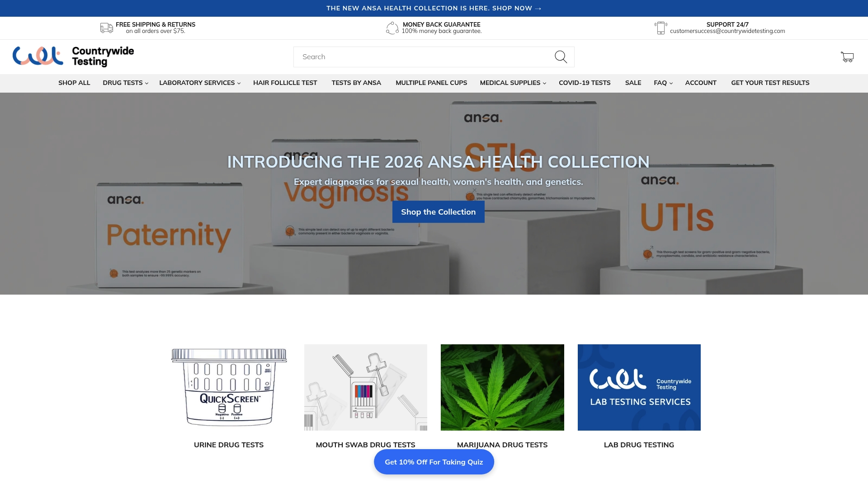The width and height of the screenshot is (868, 488).
Task: Open the shopping cart icon
Action: pyautogui.click(x=847, y=57)
